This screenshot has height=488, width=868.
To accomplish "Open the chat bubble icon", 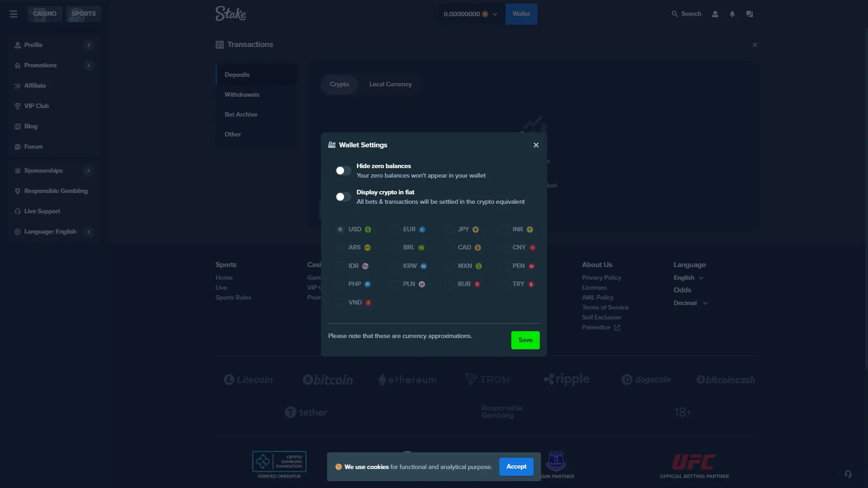I will click(x=750, y=14).
